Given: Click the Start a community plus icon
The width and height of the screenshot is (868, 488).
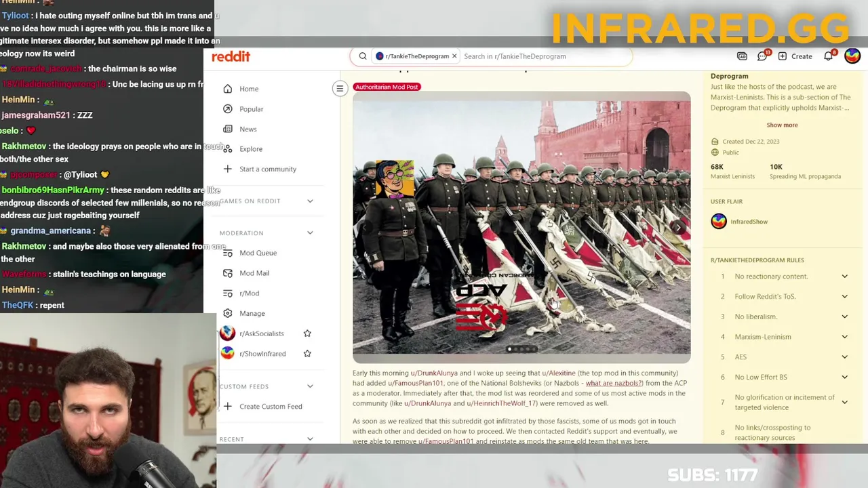Looking at the screenshot, I should [x=227, y=169].
